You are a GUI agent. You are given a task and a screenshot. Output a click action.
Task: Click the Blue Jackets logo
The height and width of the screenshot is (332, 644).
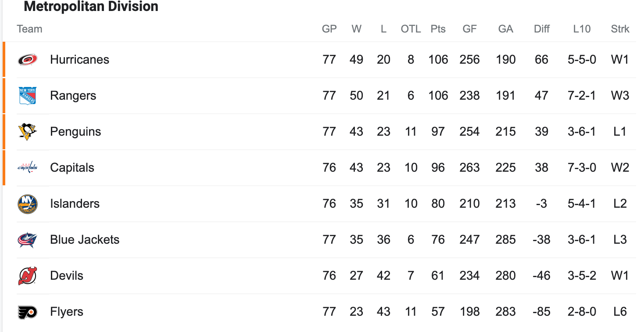tap(28, 240)
